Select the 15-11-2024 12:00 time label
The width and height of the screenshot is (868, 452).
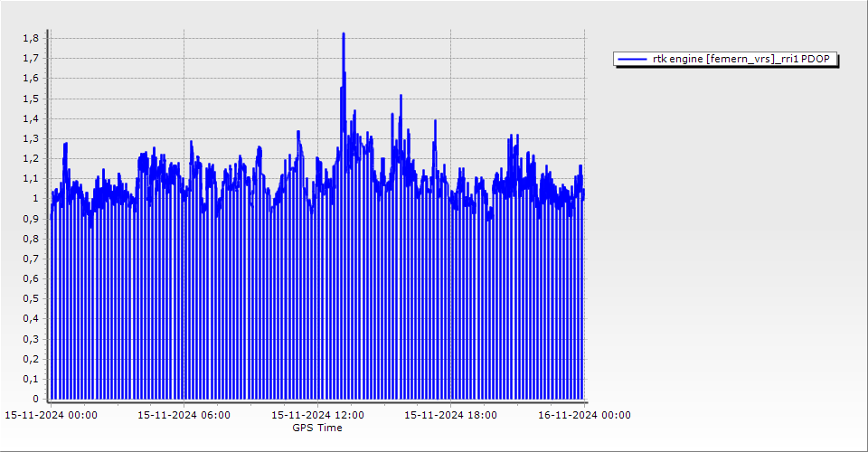click(318, 415)
